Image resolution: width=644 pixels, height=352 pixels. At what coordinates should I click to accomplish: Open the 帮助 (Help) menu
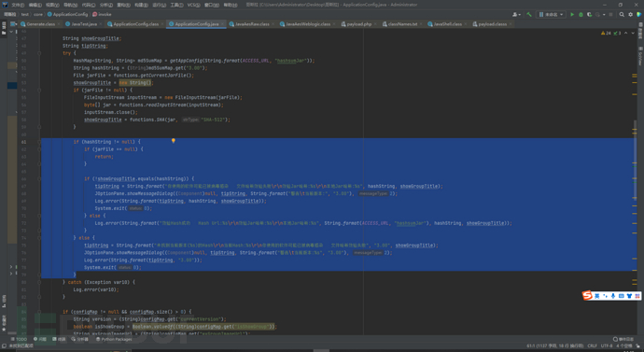coord(230,5)
